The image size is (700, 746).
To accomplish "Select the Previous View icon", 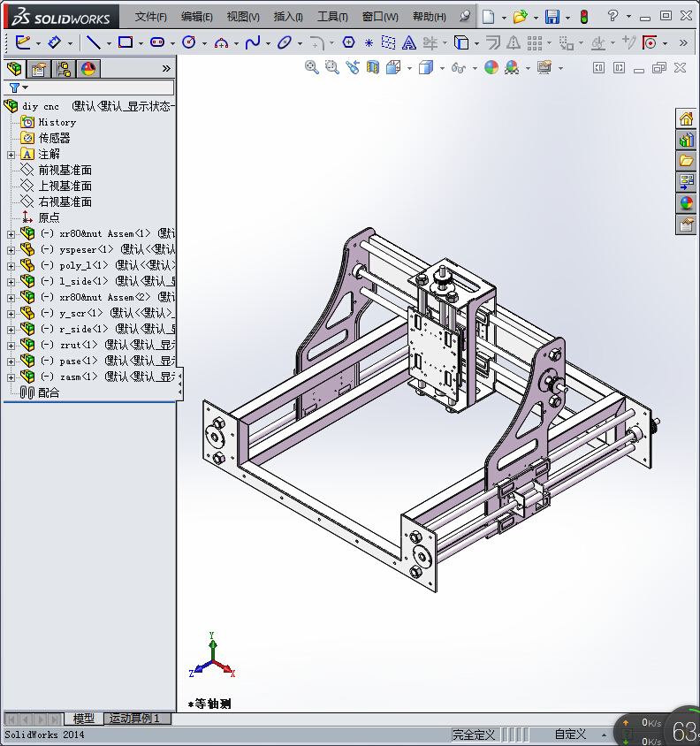I will point(352,67).
